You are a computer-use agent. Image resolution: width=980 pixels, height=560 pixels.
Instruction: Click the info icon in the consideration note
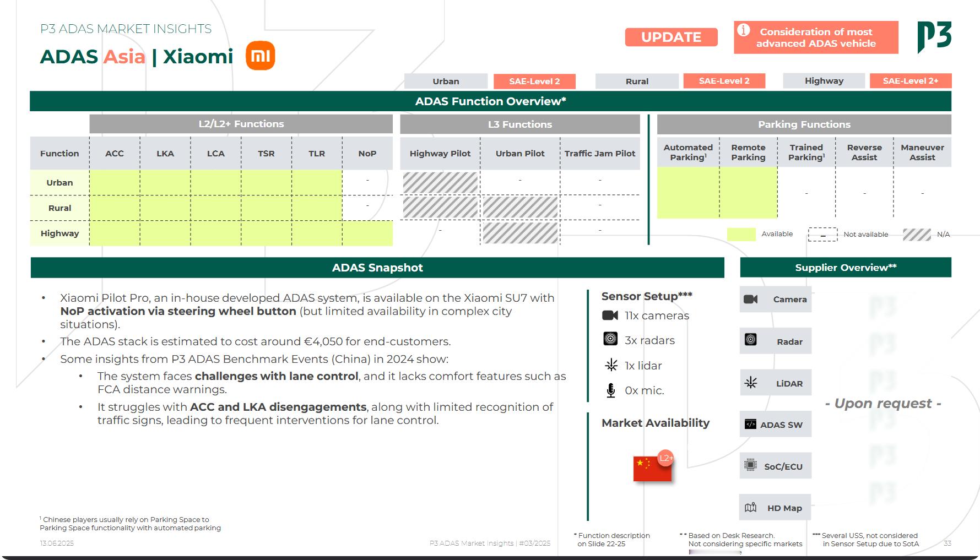[744, 30]
